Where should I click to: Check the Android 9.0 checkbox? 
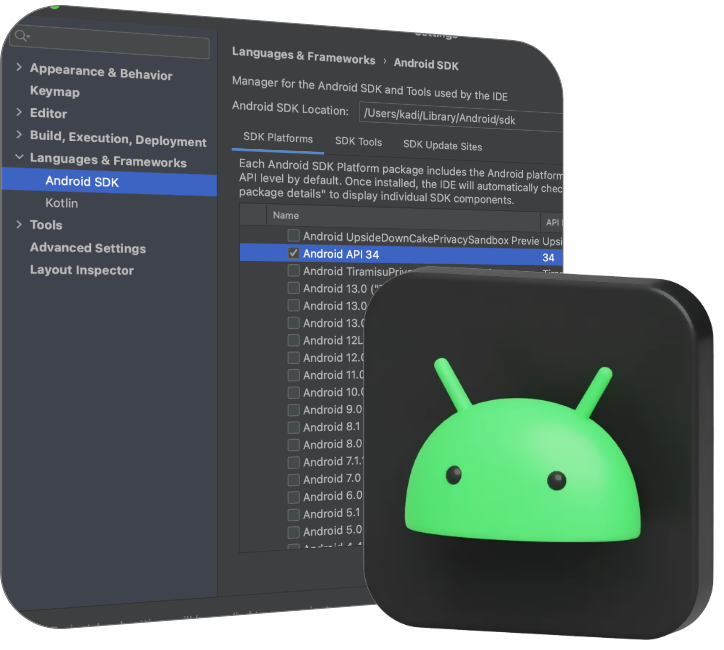coord(293,410)
